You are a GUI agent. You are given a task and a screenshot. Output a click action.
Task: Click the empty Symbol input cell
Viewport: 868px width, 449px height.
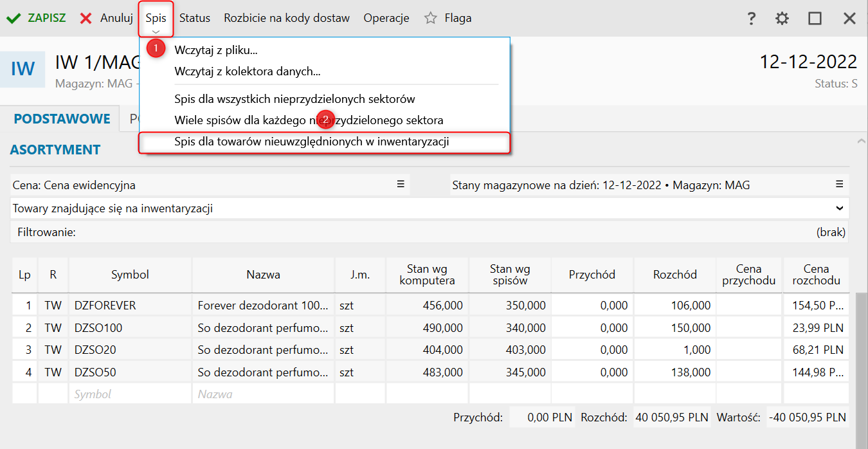pos(130,394)
